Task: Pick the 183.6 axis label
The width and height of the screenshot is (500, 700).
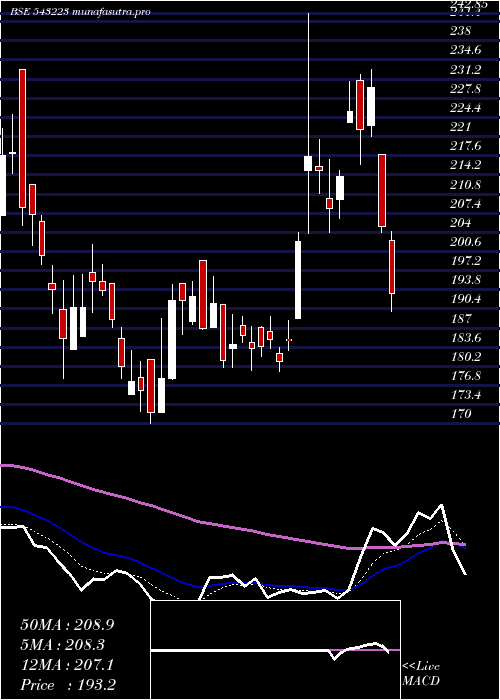Action: click(466, 338)
